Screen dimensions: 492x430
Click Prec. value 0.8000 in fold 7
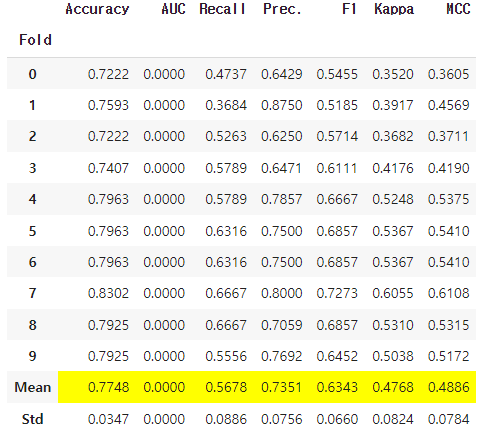pyautogui.click(x=282, y=293)
